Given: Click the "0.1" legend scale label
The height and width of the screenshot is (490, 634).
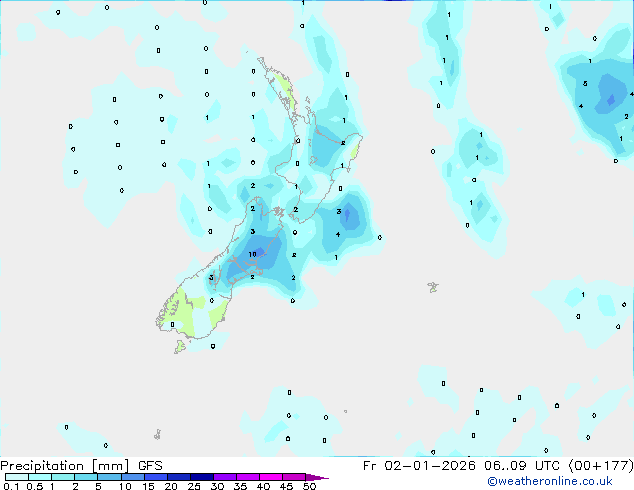Looking at the screenshot, I should click(x=11, y=486).
